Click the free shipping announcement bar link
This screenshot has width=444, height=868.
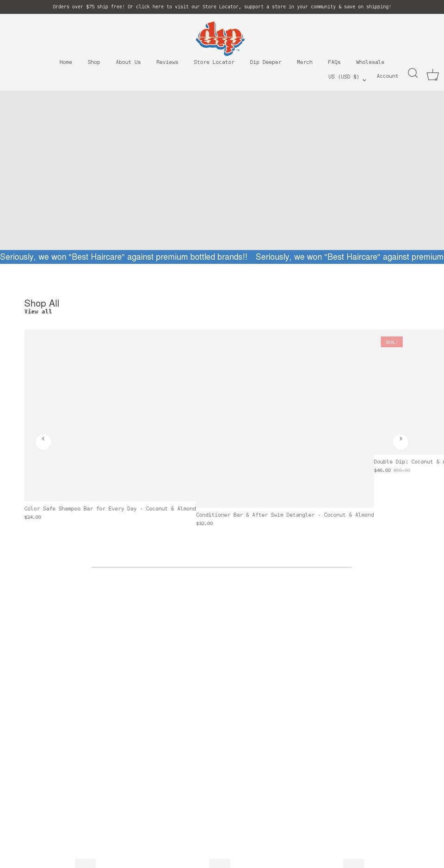click(222, 7)
